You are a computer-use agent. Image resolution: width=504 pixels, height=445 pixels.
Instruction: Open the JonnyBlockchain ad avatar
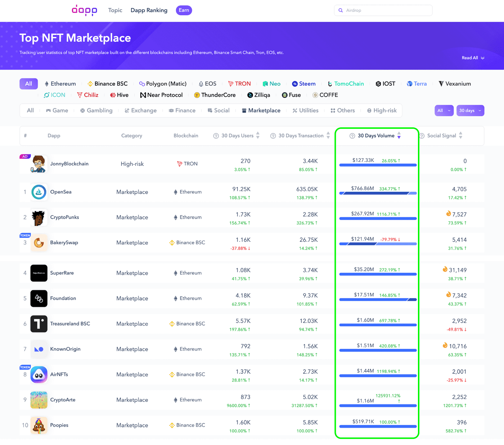click(x=38, y=164)
